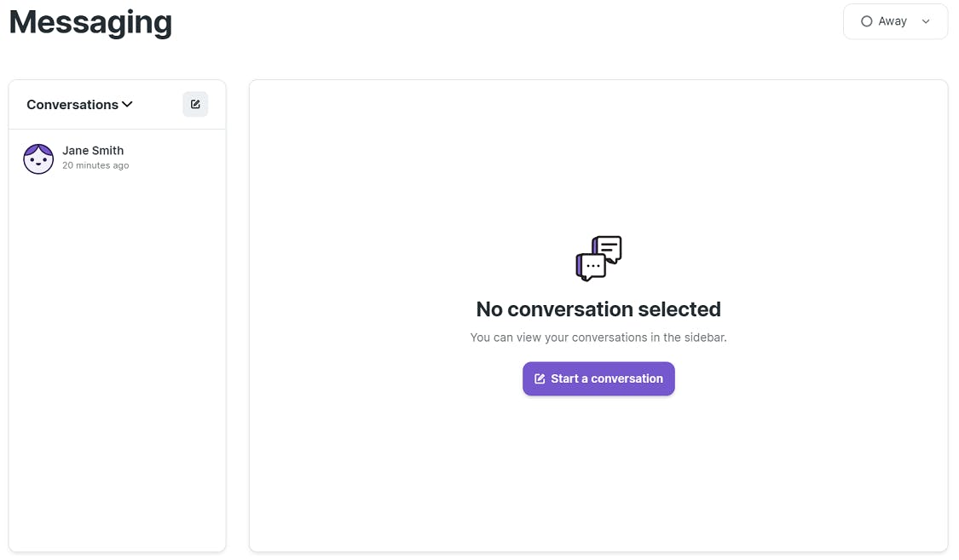The width and height of the screenshot is (959, 560).
Task: Click the Jane Smith name text
Action: click(x=93, y=150)
